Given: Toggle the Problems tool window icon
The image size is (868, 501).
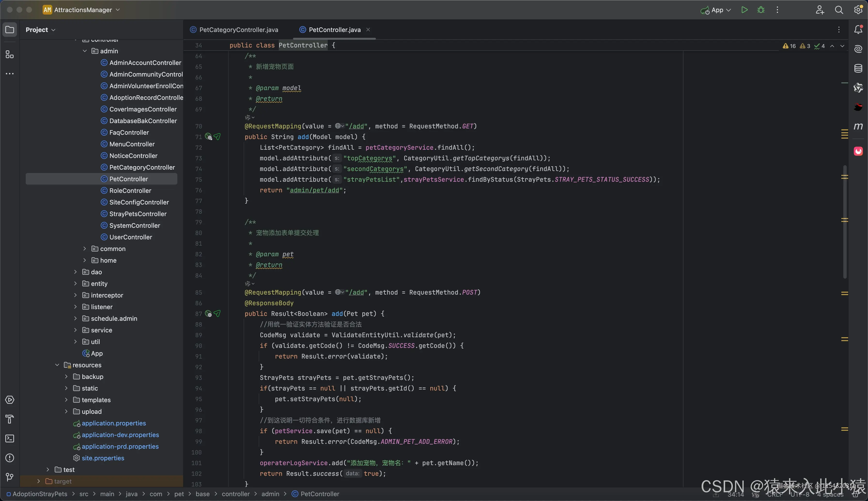Looking at the screenshot, I should tap(10, 458).
